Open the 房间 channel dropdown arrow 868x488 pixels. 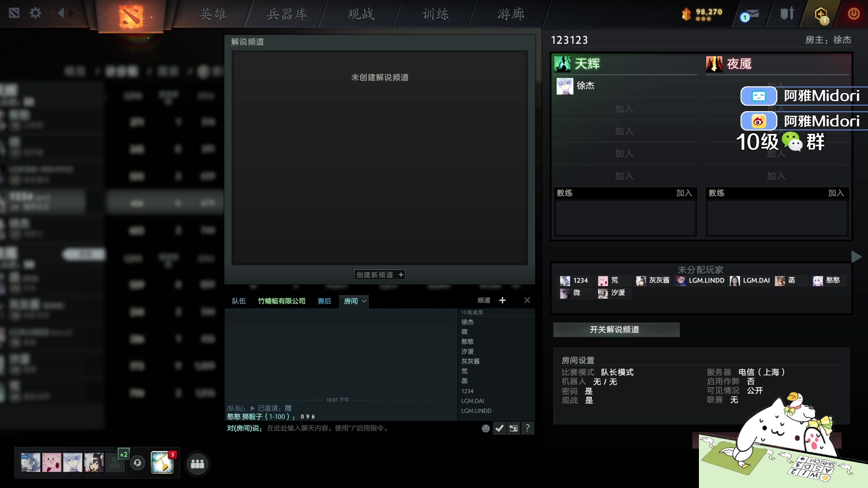click(364, 301)
